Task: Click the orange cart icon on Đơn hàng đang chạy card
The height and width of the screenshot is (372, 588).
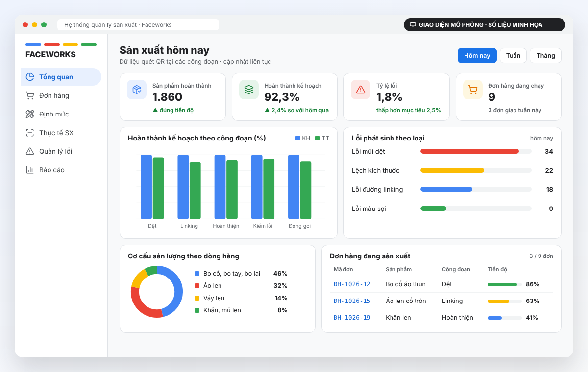Action: (x=473, y=90)
